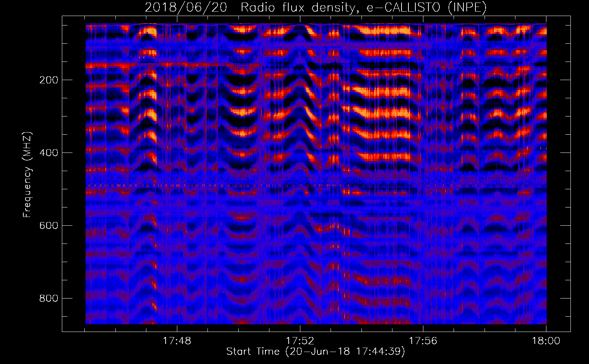Viewport: 589px width, 364px height.
Task: Click the Start Time axis label
Action: pyautogui.click(x=316, y=352)
